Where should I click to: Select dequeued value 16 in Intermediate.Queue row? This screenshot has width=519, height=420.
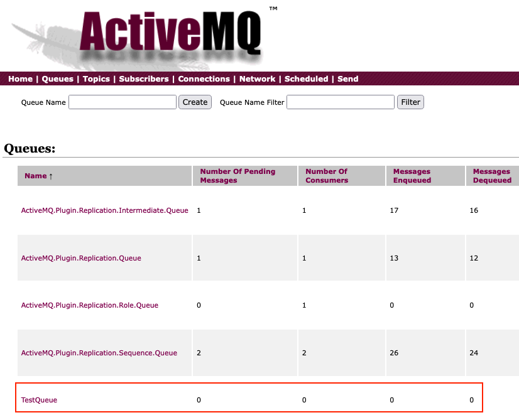pyautogui.click(x=474, y=210)
